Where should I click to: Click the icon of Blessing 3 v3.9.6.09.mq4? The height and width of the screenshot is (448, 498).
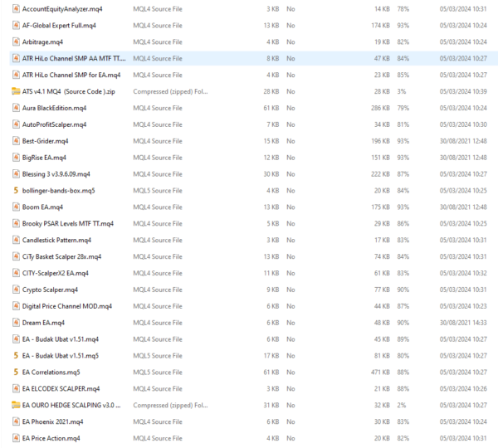click(x=16, y=174)
